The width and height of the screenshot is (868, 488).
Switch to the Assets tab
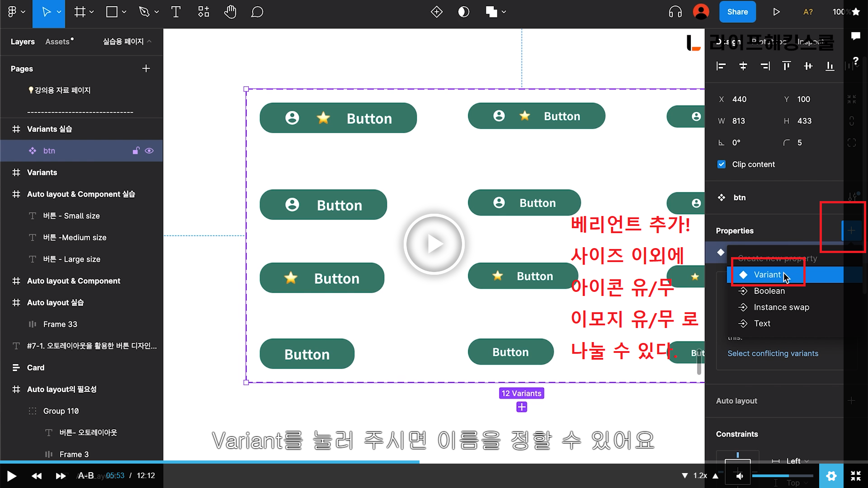coord(58,42)
